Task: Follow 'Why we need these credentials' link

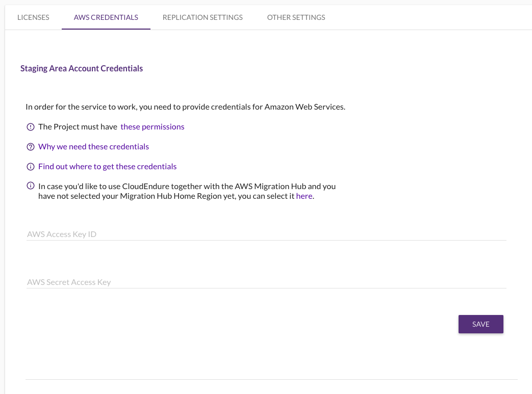Action: click(x=94, y=146)
